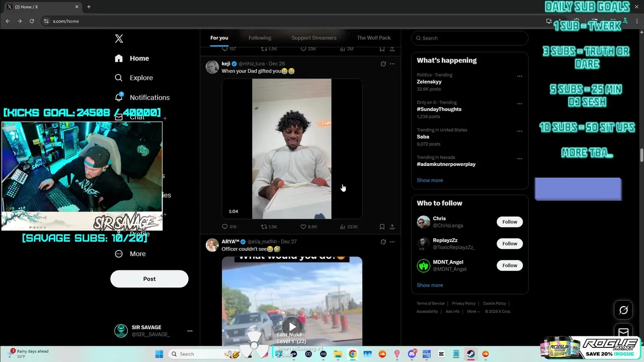Switch to The Wolf Pack tab

[x=374, y=38]
